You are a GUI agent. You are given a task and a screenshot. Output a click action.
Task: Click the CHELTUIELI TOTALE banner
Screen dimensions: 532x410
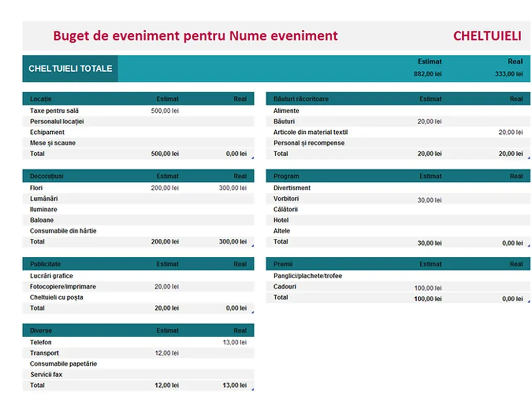71,68
